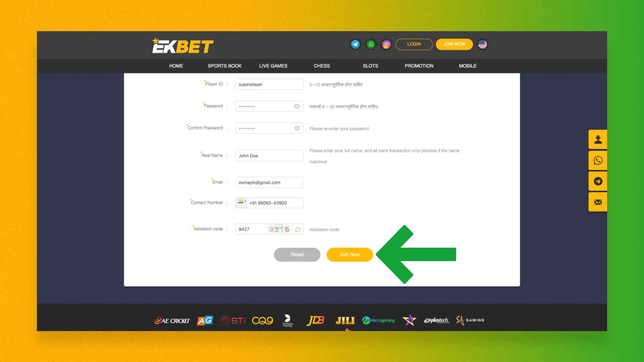644x362 pixels.
Task: Click the WhatsApp icon in header
Action: [371, 44]
